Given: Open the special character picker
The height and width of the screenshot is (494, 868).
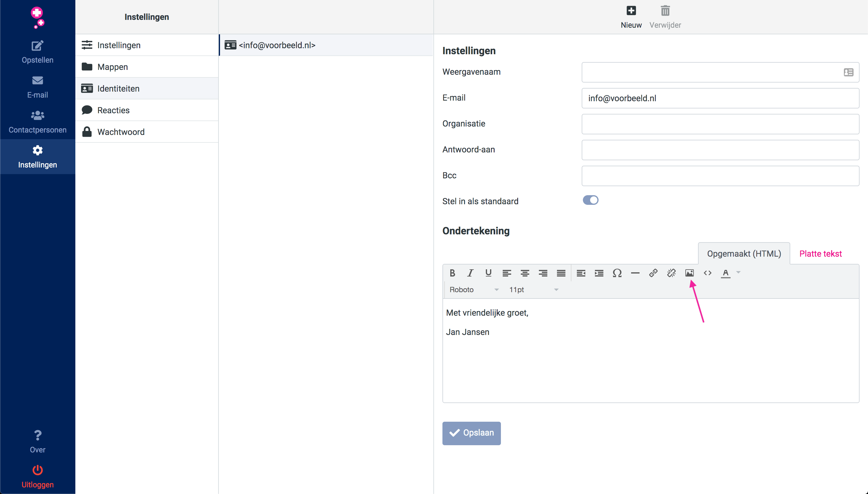Looking at the screenshot, I should (x=617, y=273).
